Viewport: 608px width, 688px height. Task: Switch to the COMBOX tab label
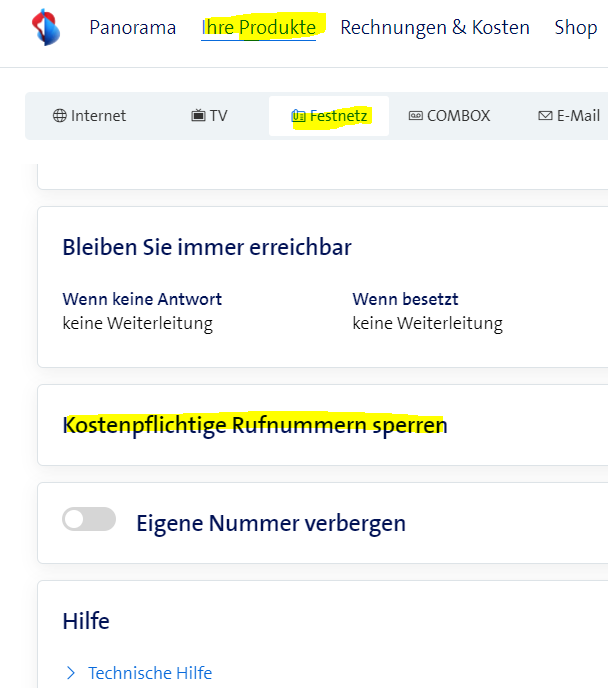tap(458, 116)
